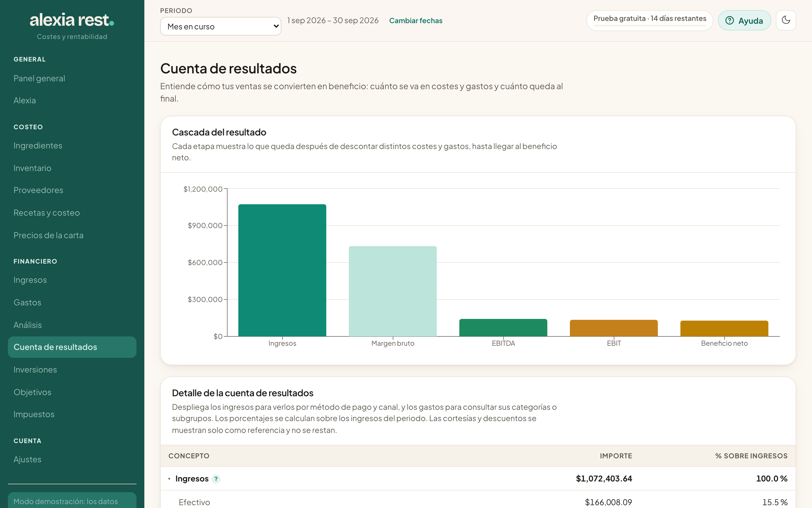The height and width of the screenshot is (508, 812).
Task: Click the IMPORTE column header
Action: [616, 456]
